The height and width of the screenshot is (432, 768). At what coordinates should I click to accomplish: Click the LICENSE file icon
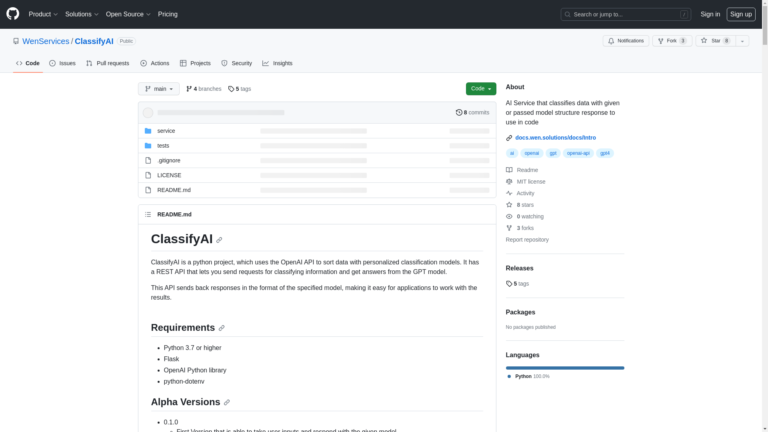coord(148,175)
